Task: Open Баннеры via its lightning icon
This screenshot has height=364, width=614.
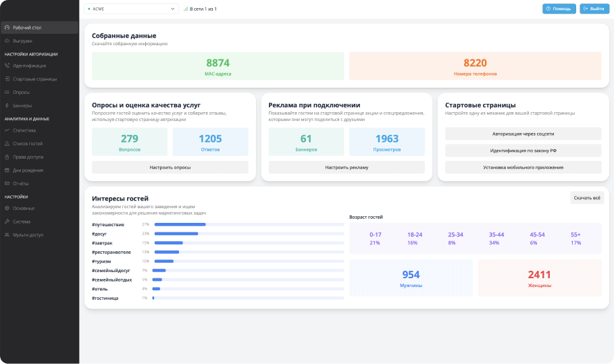Action: (7, 105)
